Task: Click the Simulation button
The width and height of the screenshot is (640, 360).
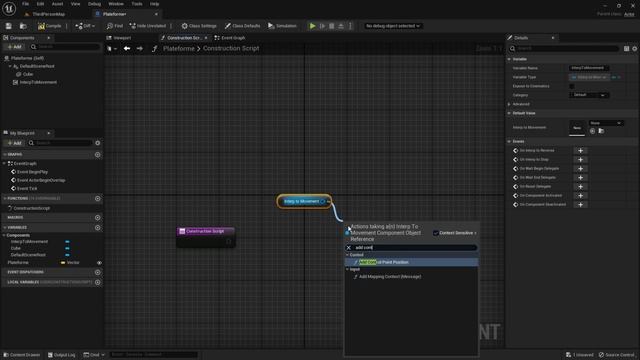Action: [282, 26]
